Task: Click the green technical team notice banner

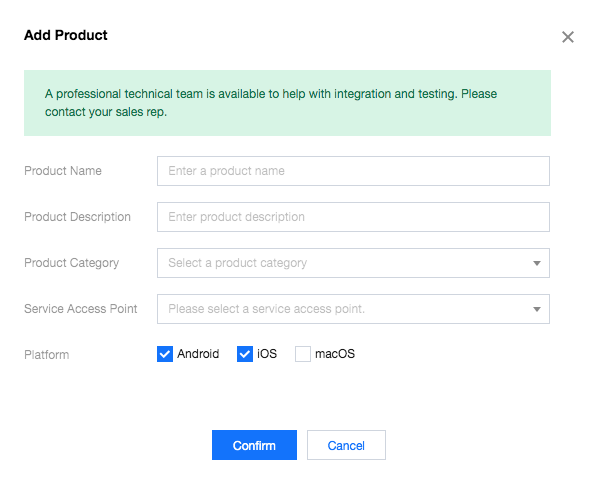Action: click(287, 103)
